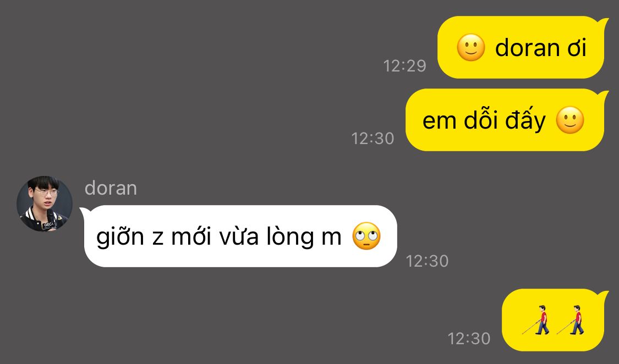Tap the first person-with-cane emoji
The image size is (619, 364).
pos(536,320)
